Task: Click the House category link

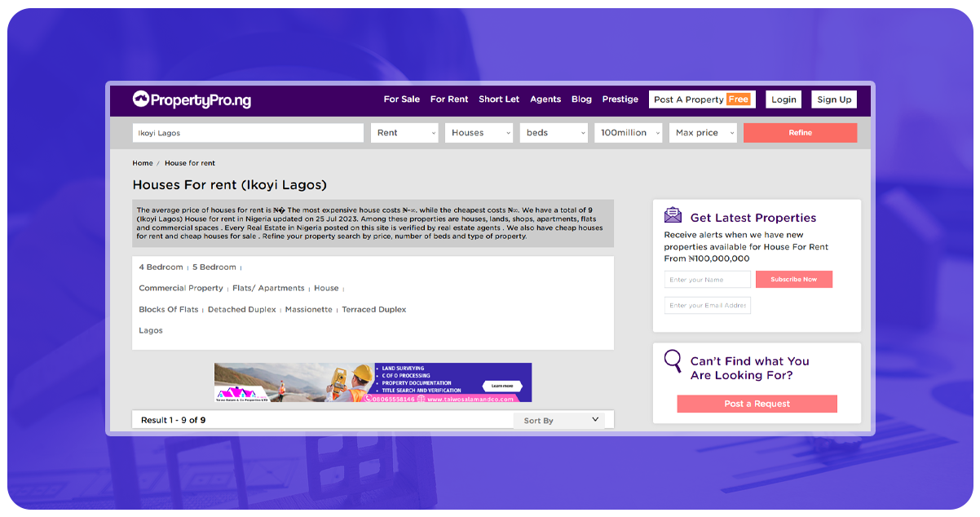Action: tap(326, 289)
